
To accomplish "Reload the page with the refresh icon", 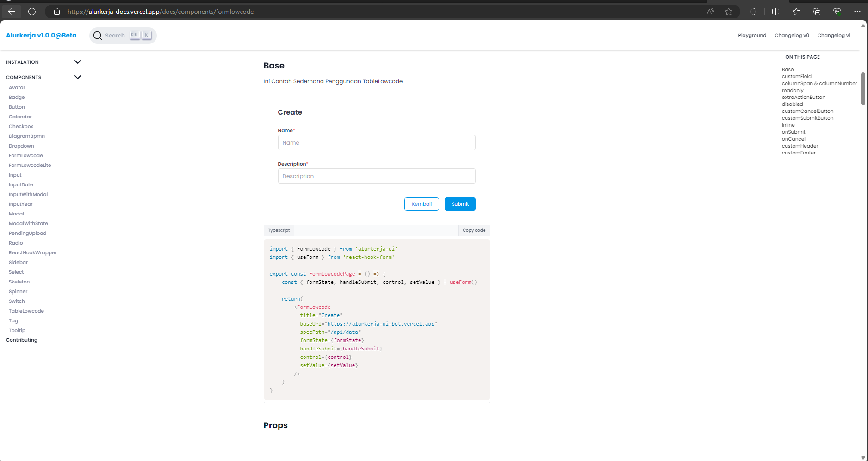I will pos(32,12).
